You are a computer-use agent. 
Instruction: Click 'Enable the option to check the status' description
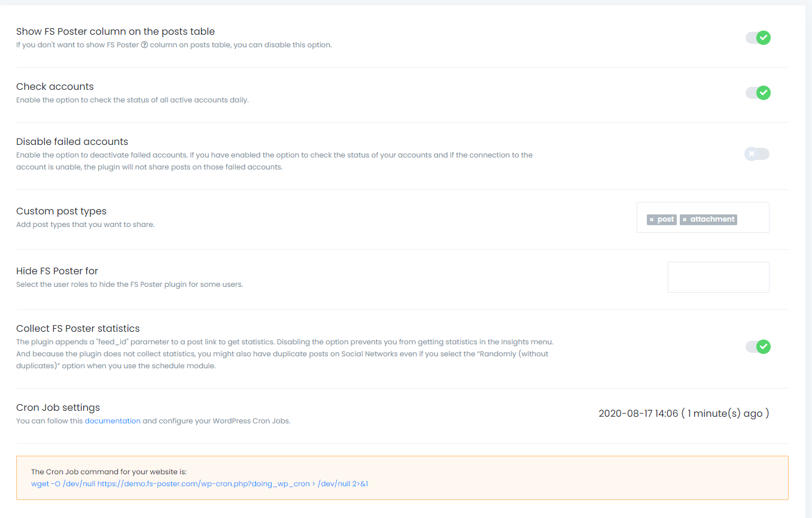tap(132, 100)
